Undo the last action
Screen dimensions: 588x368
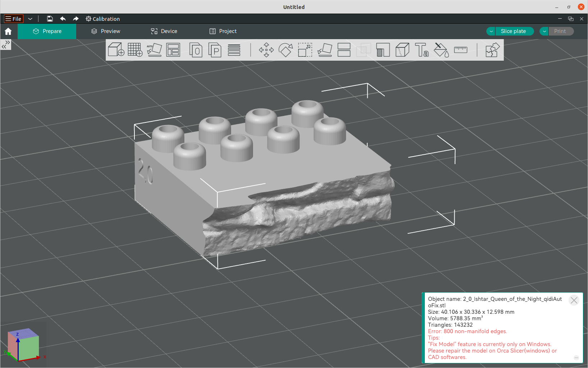(63, 19)
